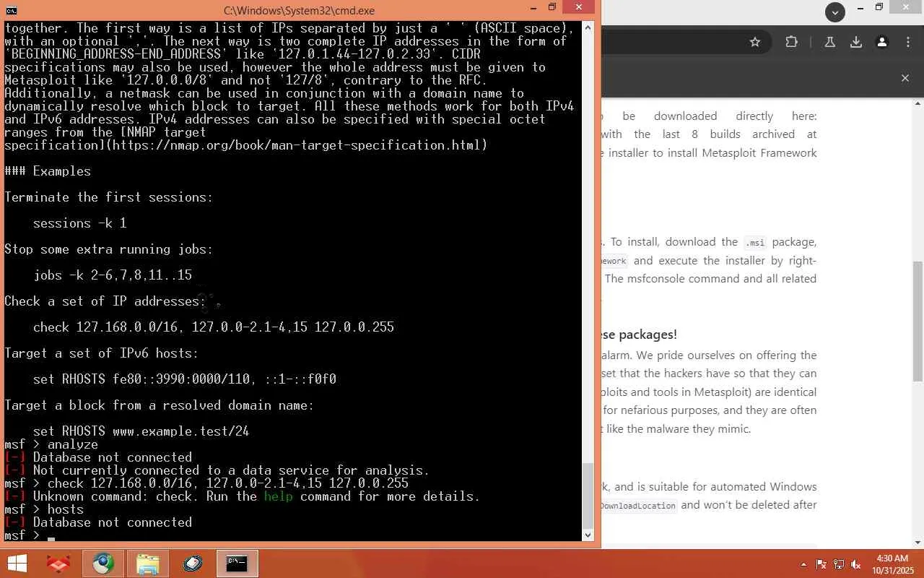The width and height of the screenshot is (924, 578).
Task: Click '### Examples' heading in terminal
Action: coord(48,171)
